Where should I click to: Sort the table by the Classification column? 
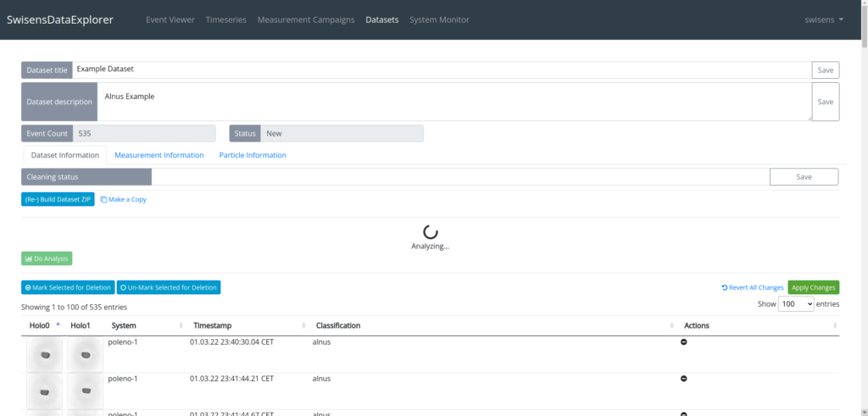click(338, 325)
